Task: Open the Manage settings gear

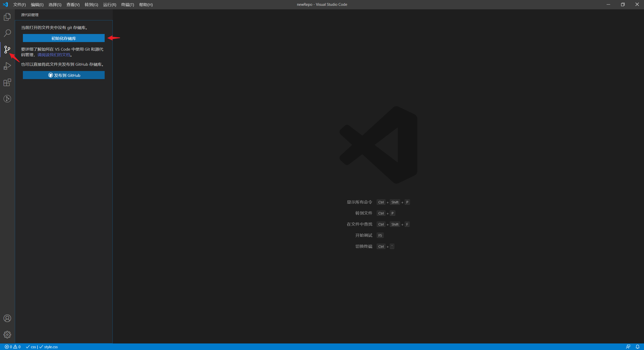Action: (7, 335)
